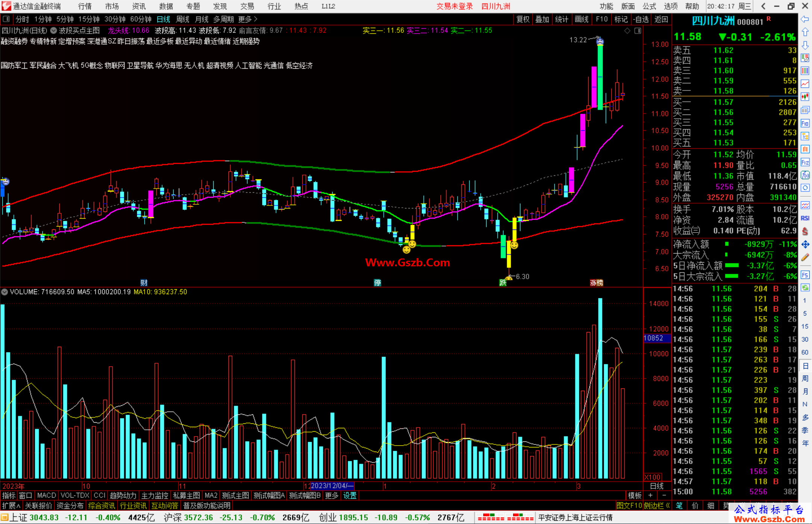Screen dimensions: 812x524
Task: Switch to the 1-minute period in the sidebar
Action: (x=805, y=301)
